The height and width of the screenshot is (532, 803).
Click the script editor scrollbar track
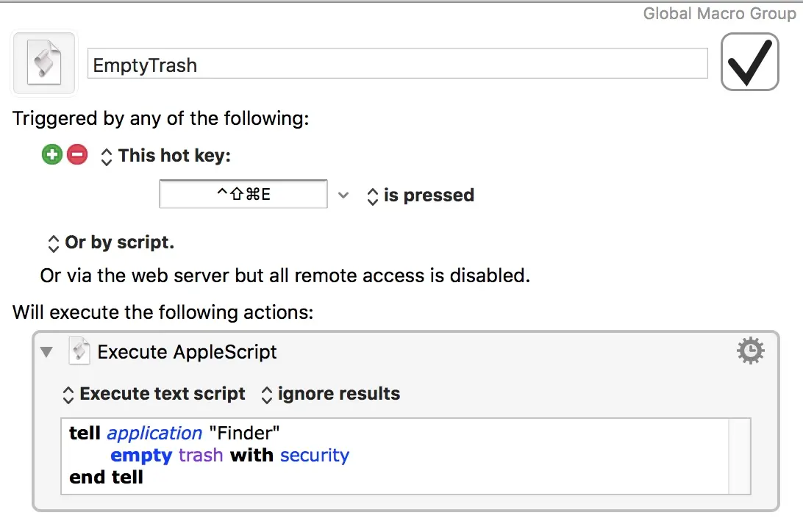[x=739, y=456]
